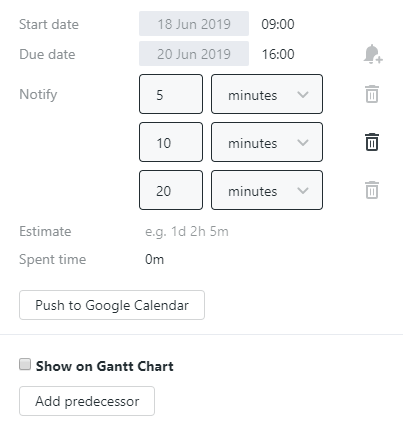The height and width of the screenshot is (430, 403).
Task: Click Add predecessor button
Action: click(87, 401)
